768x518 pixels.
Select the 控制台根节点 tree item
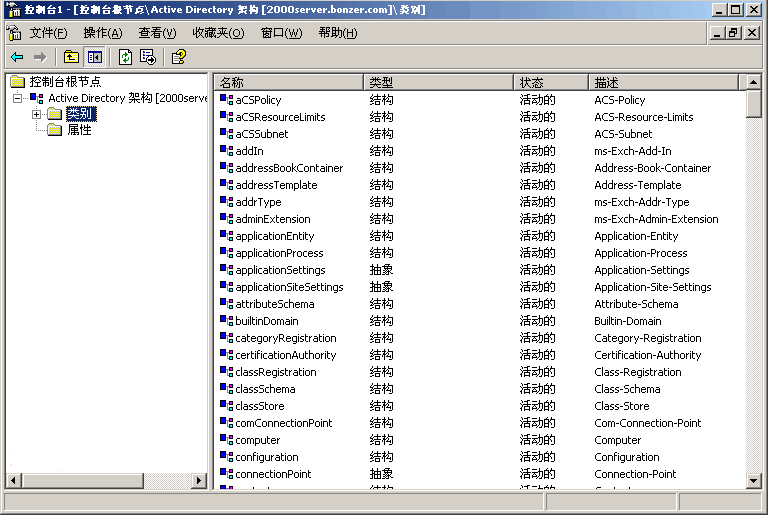(65, 81)
